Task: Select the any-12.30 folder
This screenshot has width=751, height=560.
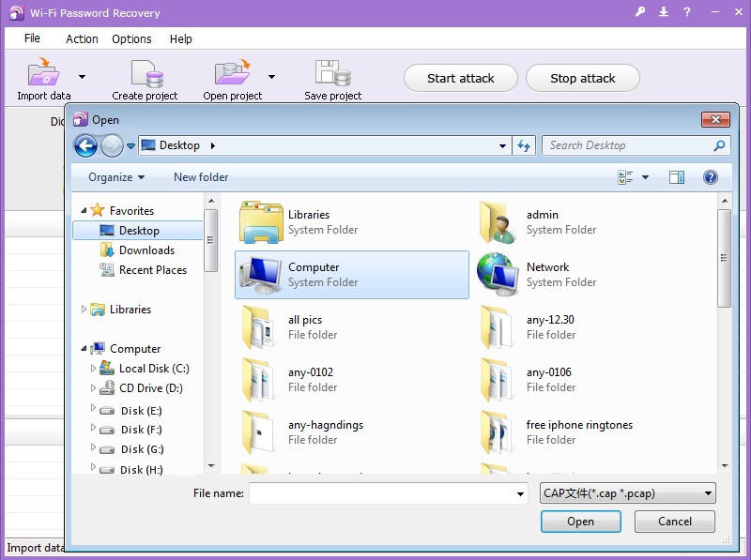Action: tap(592, 327)
